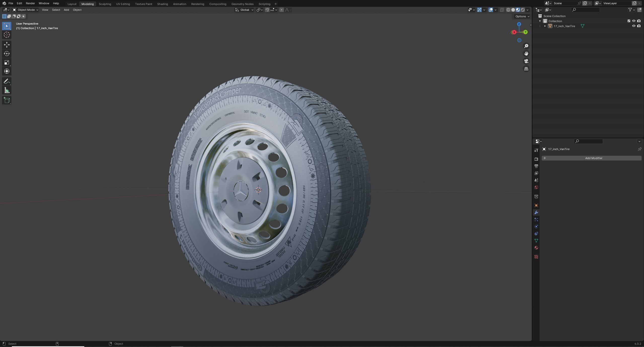Hide the Collection with its eye icon

click(x=634, y=21)
